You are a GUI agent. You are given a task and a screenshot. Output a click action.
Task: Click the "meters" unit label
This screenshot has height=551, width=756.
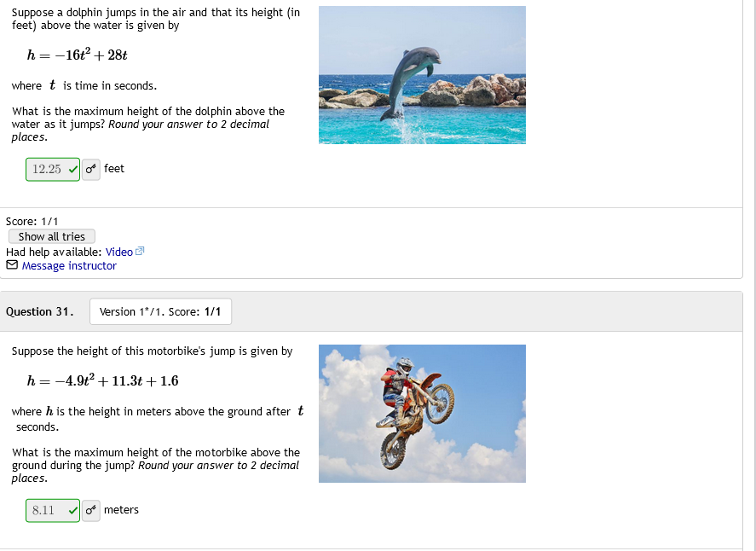121,510
